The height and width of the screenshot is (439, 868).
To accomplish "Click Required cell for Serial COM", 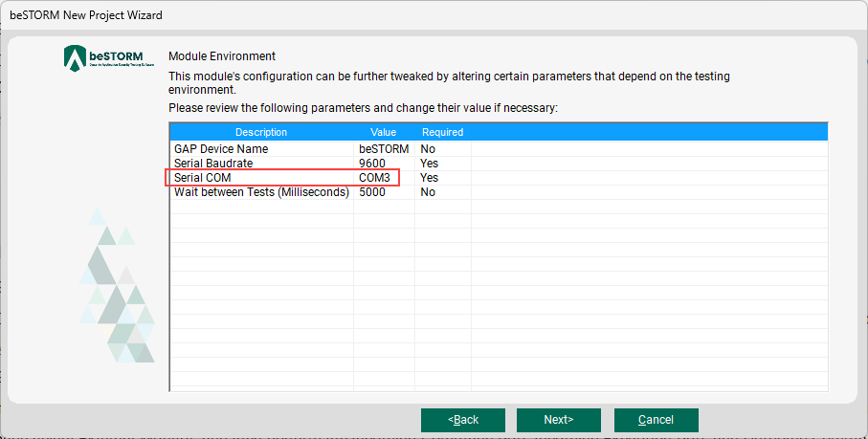I will [x=443, y=178].
